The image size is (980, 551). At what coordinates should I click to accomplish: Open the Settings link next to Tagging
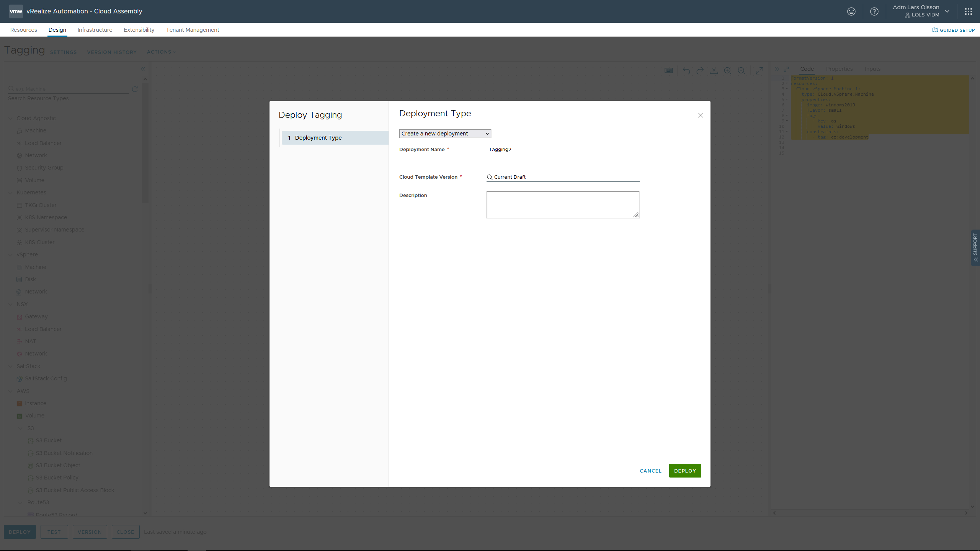pyautogui.click(x=64, y=52)
